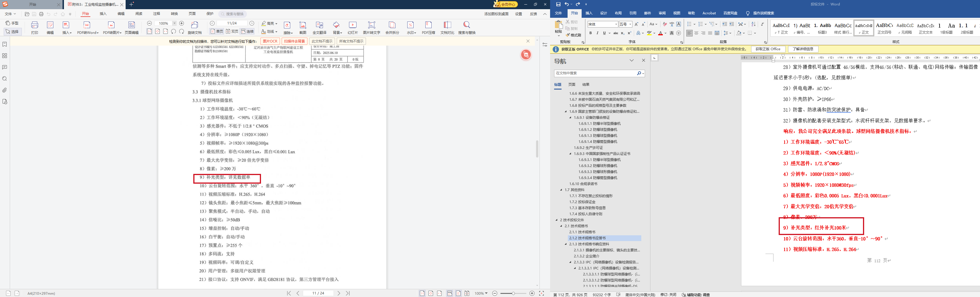Click the 图片转文字 OCR icon
This screenshot has height=297, width=980.
coord(371,25)
